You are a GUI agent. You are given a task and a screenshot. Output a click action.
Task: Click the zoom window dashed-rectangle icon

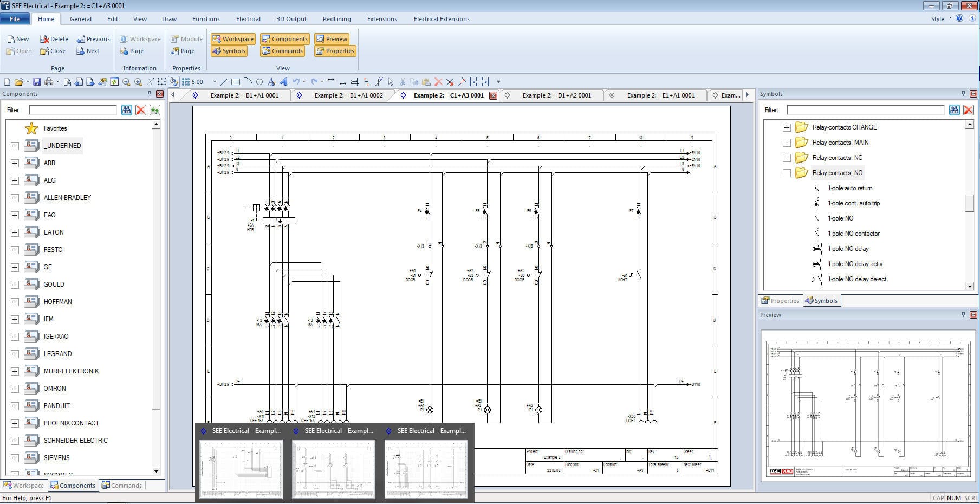click(x=162, y=82)
